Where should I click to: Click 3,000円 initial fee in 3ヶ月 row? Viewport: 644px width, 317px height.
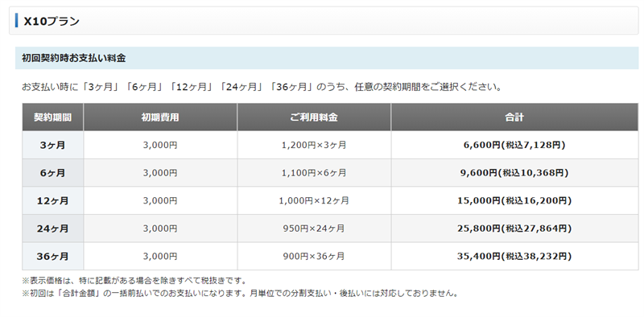(160, 145)
